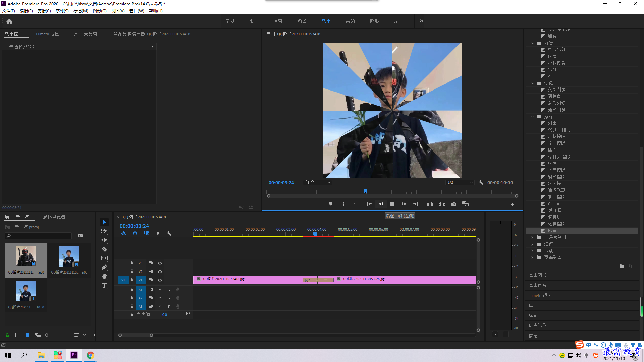The height and width of the screenshot is (362, 644).
Task: Collapse the 划像 effects folder
Action: (533, 83)
